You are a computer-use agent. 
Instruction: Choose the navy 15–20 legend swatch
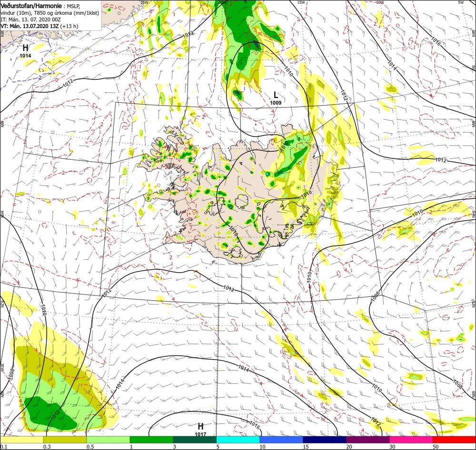click(325, 440)
